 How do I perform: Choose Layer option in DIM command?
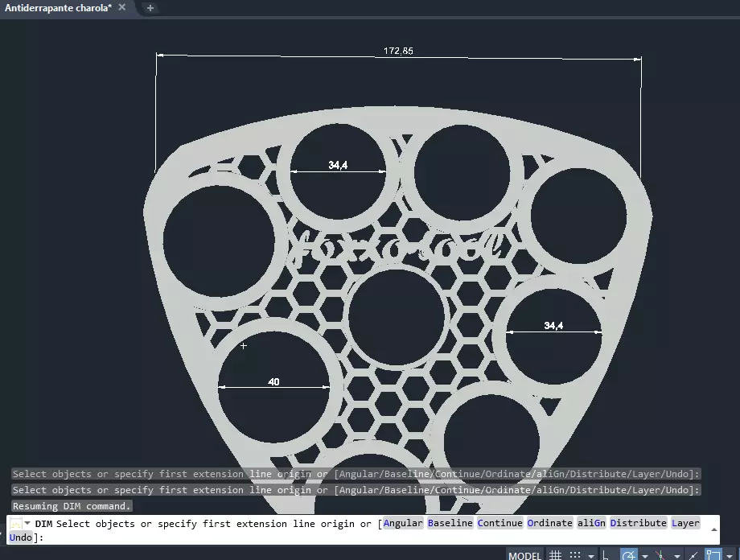(685, 523)
